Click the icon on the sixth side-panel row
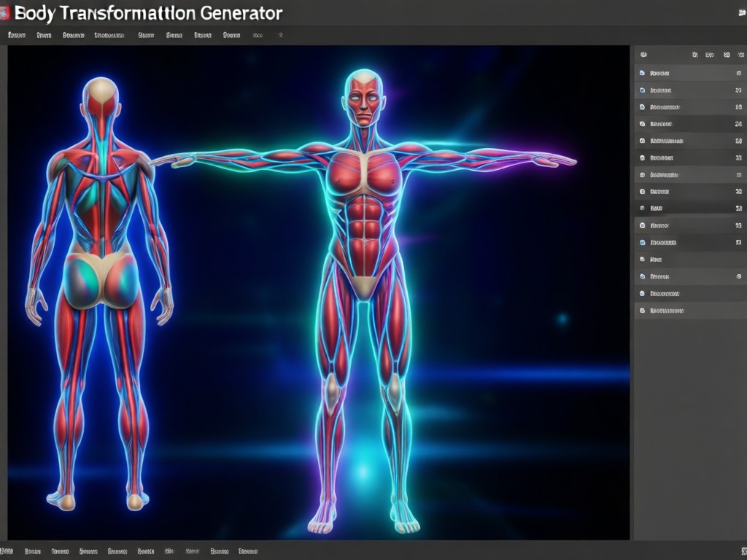 click(642, 157)
